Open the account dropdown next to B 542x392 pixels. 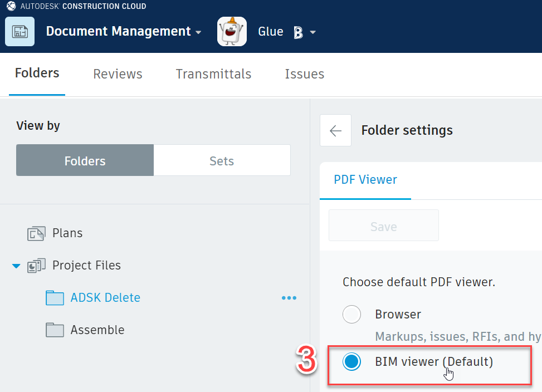pos(314,32)
